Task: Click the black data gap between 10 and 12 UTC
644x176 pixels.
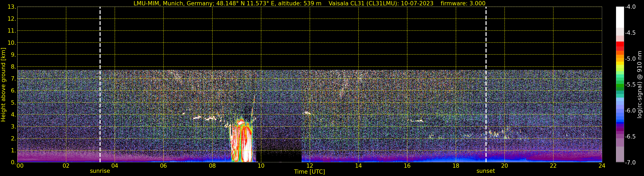Action: point(279,156)
